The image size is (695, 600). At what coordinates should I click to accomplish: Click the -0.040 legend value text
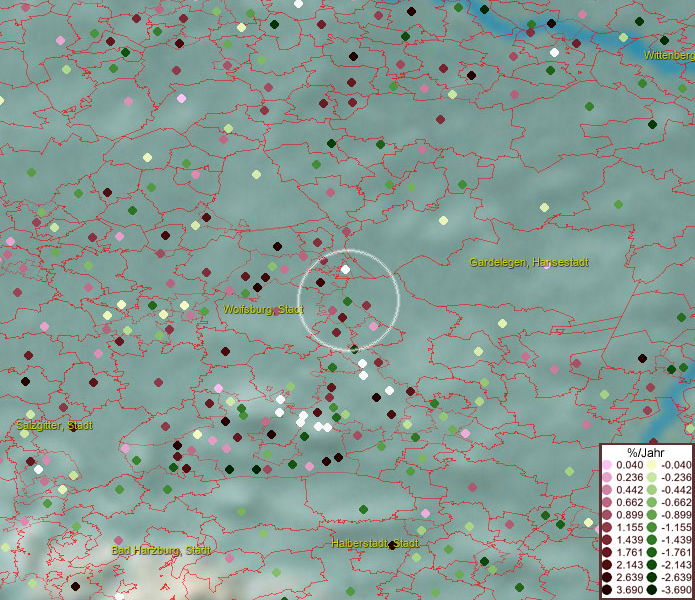(676, 465)
